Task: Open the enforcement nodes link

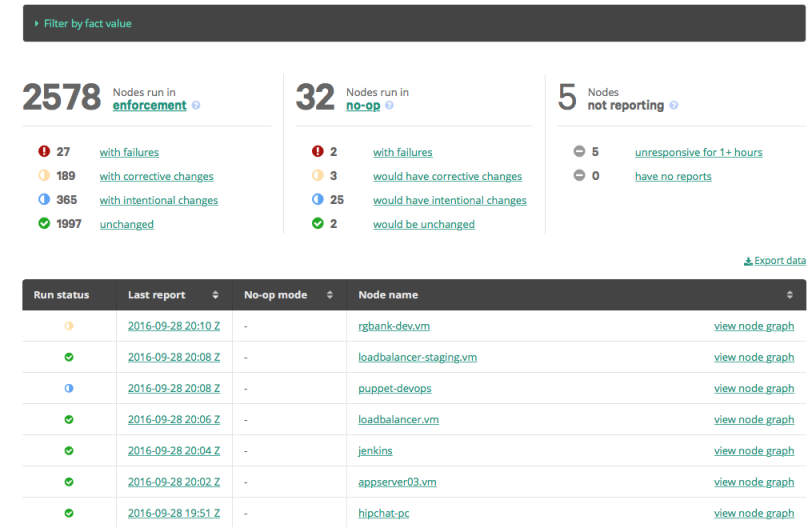Action: tap(150, 105)
